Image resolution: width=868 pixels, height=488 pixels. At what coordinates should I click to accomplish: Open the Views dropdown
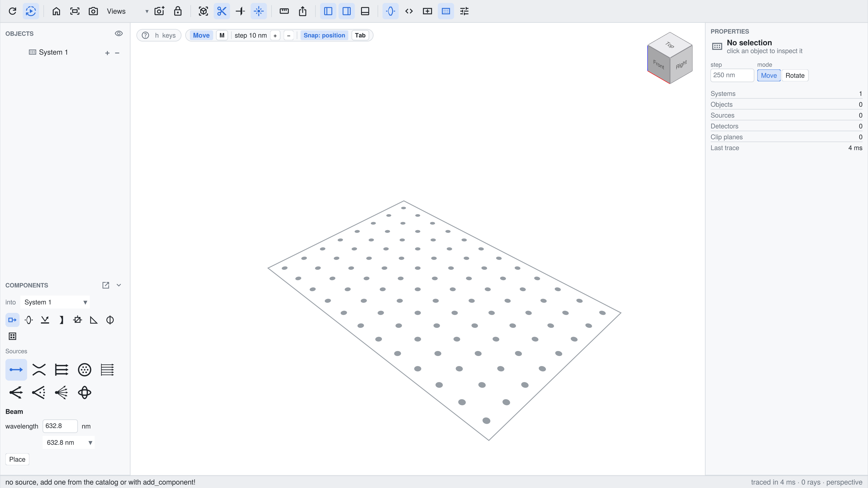(128, 11)
